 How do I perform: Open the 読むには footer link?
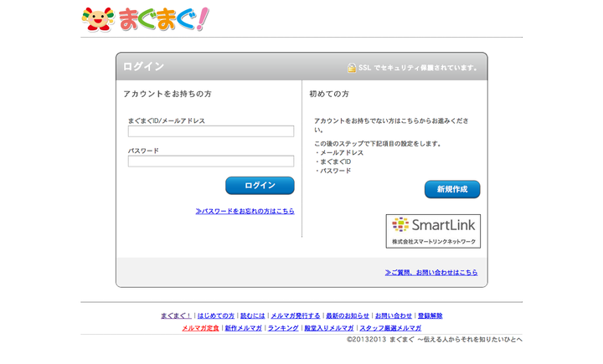tap(253, 315)
